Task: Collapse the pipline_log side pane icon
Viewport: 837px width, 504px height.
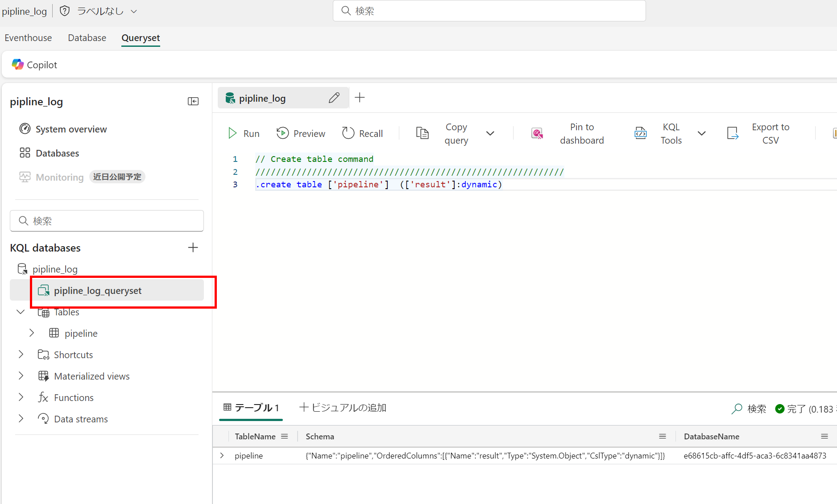Action: pos(193,101)
